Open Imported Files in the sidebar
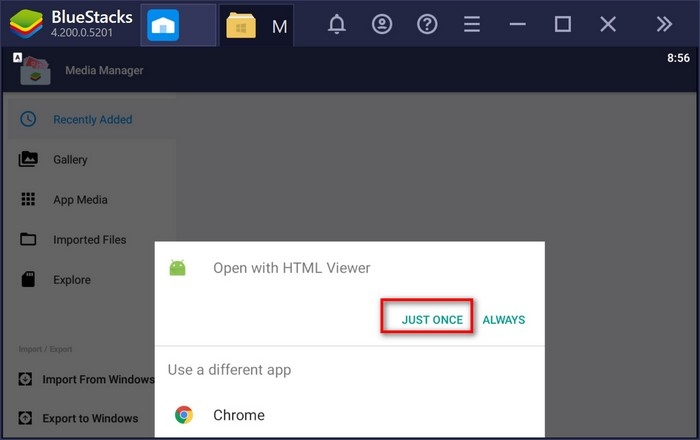The image size is (700, 440). tap(92, 240)
